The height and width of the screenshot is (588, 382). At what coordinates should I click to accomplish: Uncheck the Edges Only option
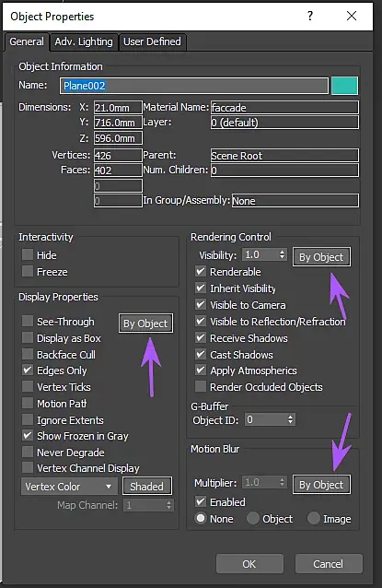pos(28,370)
